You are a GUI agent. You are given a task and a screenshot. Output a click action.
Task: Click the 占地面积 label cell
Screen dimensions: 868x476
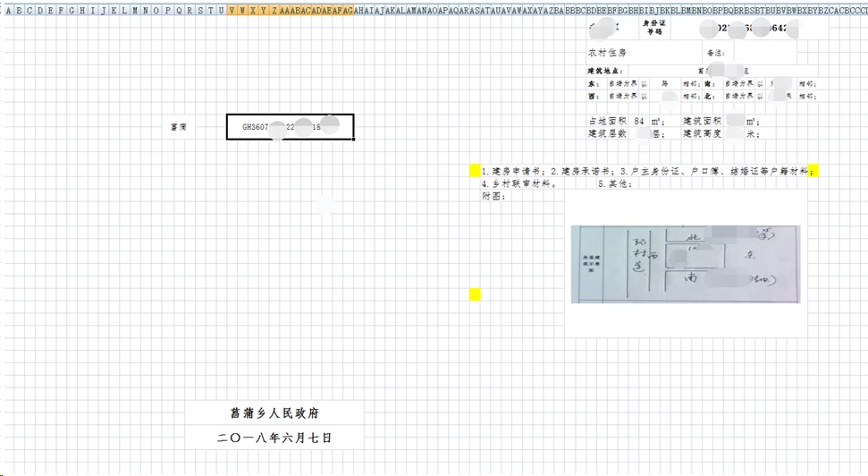[608, 121]
